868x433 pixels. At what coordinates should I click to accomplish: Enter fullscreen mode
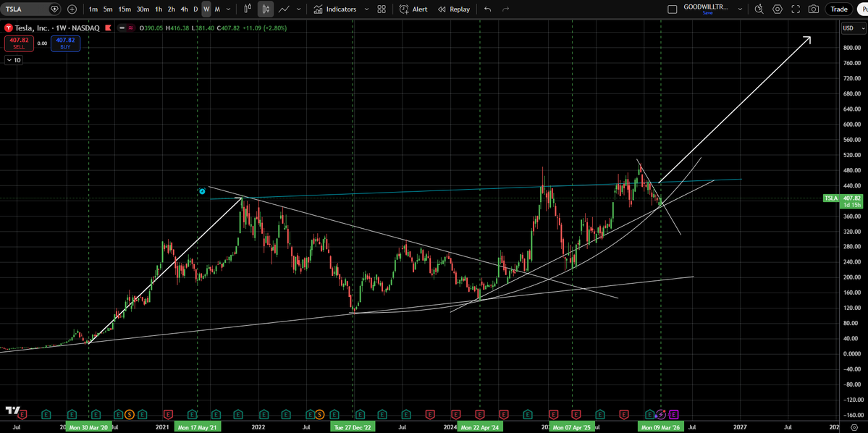tap(796, 9)
